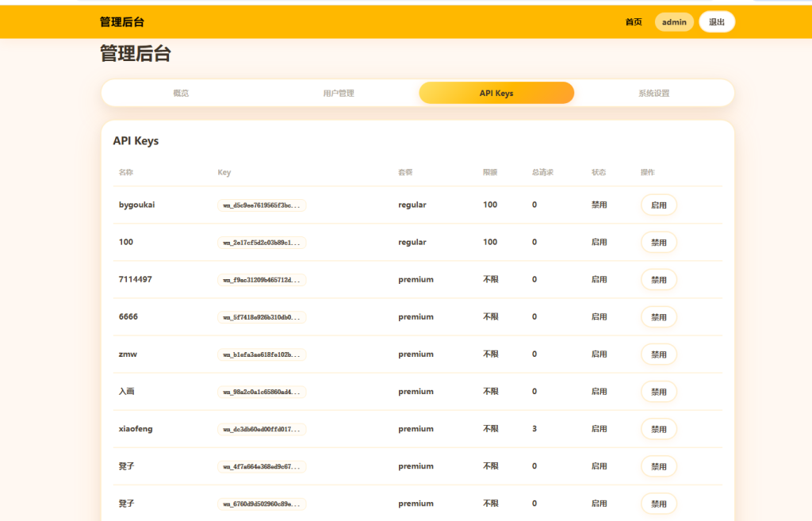Click the admin user badge

[674, 21]
